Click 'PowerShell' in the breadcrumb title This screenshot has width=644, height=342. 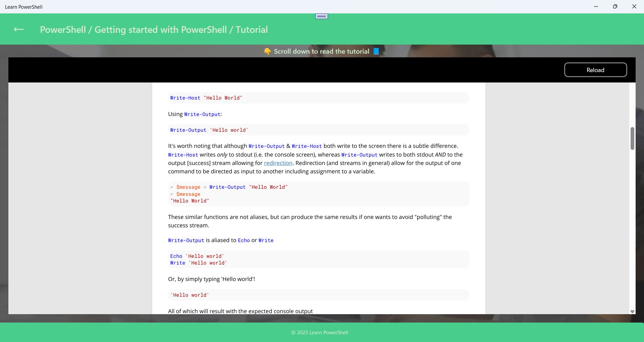[x=63, y=30]
